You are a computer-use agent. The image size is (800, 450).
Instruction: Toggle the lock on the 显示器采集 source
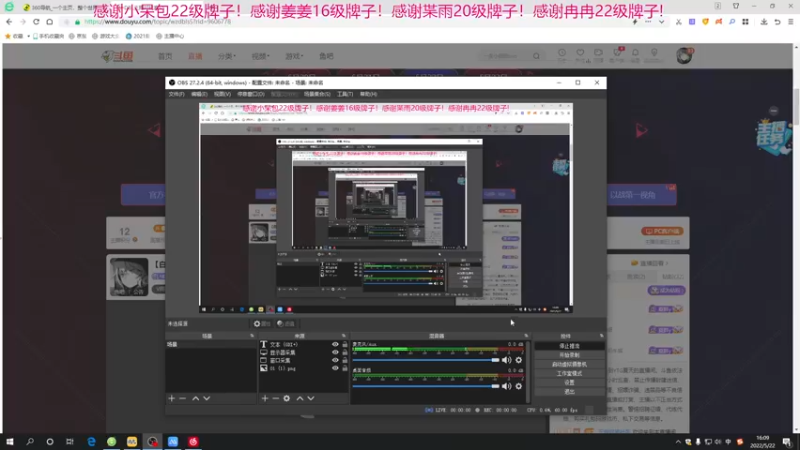click(345, 352)
